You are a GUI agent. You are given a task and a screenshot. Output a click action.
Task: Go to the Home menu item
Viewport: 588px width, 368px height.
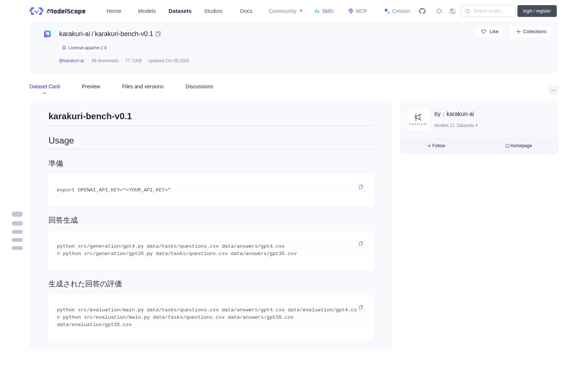coord(114,11)
